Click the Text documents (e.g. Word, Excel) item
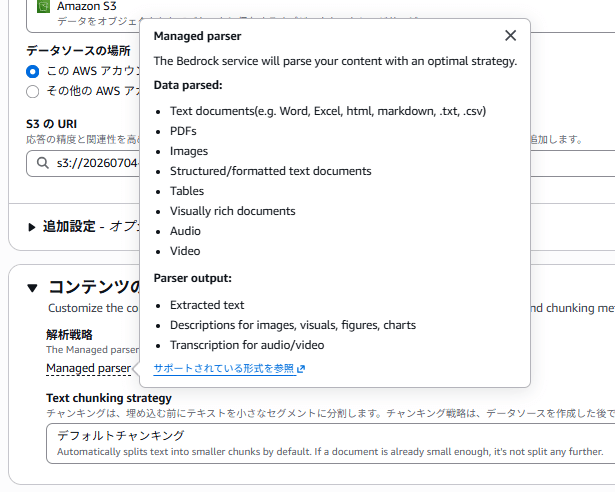The height and width of the screenshot is (492, 615). (x=328, y=111)
